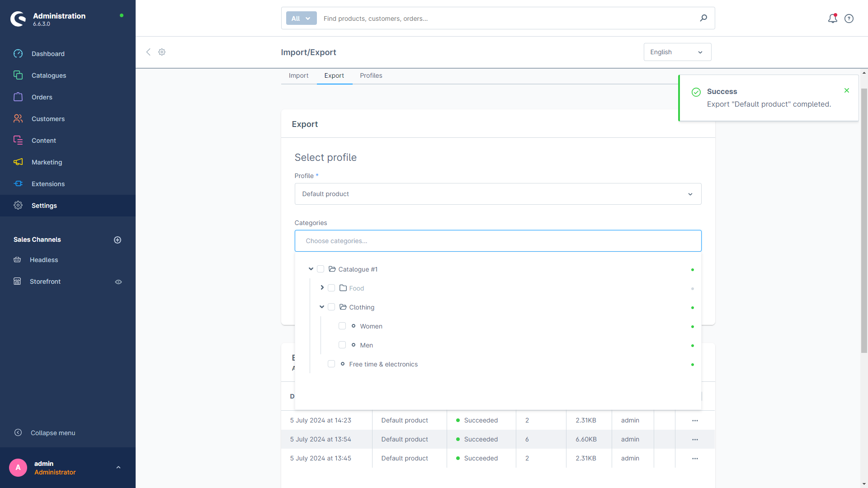
Task: Click the success notification close button
Action: pos(847,90)
